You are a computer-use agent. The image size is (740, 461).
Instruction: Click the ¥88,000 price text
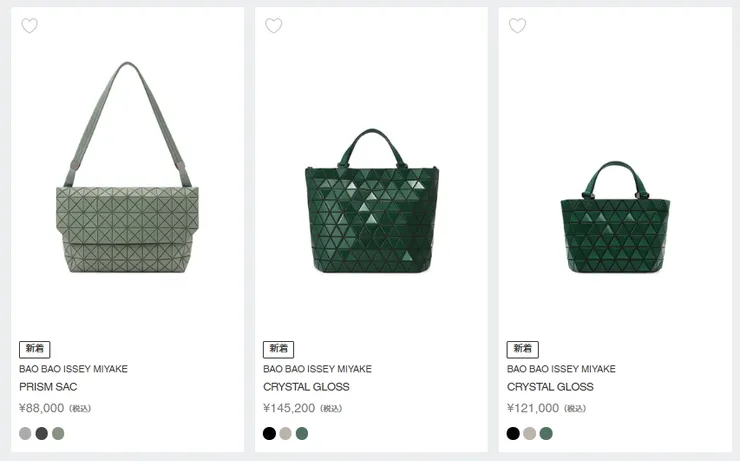(42, 408)
